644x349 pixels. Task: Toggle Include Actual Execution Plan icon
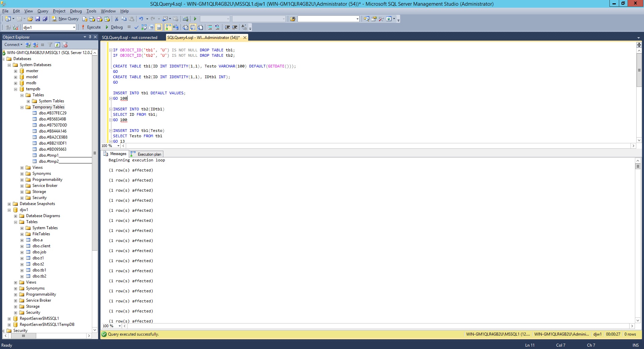point(168,27)
